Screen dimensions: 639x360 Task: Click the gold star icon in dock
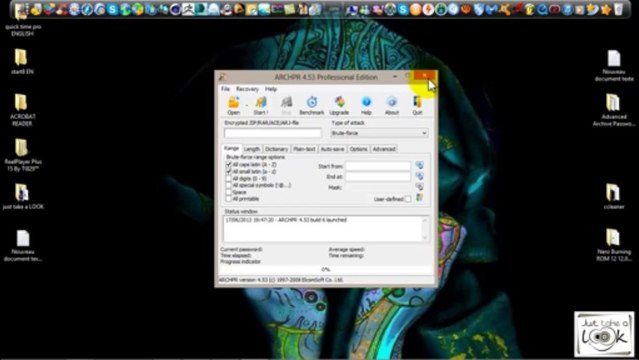[606, 9]
